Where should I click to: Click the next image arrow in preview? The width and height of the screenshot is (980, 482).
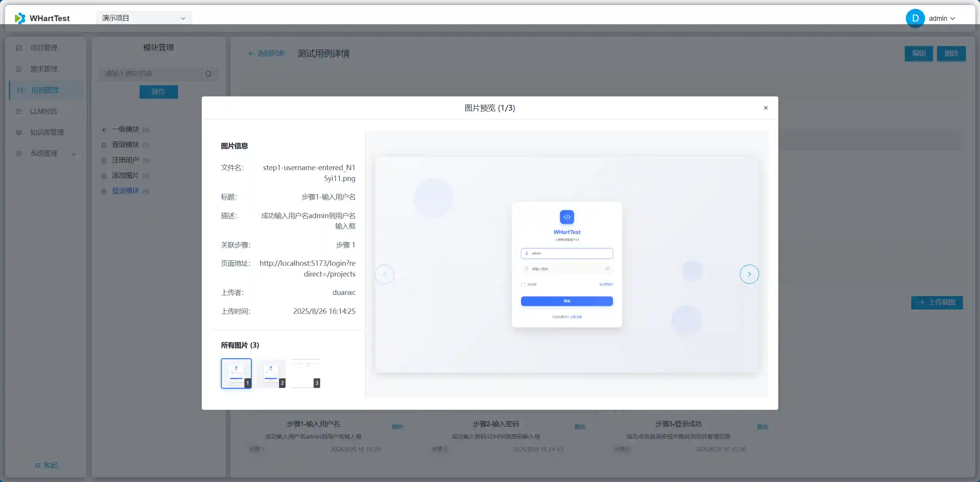[749, 274]
